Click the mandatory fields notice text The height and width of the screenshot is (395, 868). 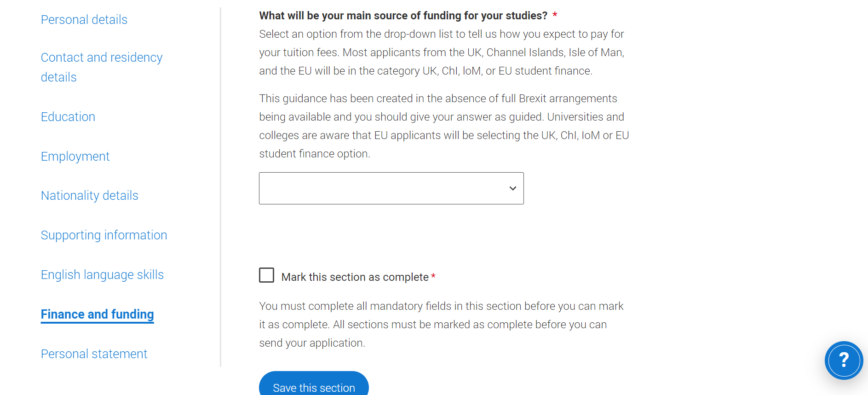[441, 325]
